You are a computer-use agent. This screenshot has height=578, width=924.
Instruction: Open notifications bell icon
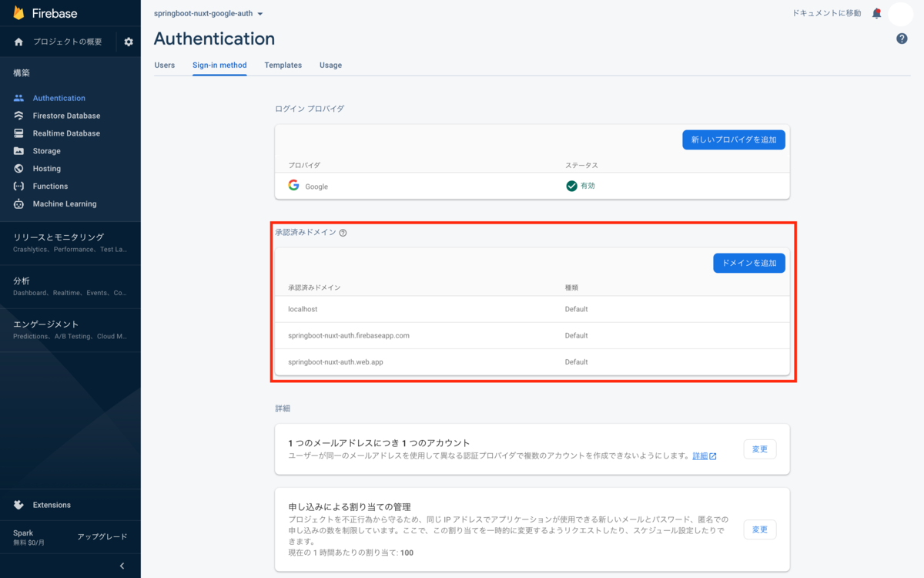[876, 13]
